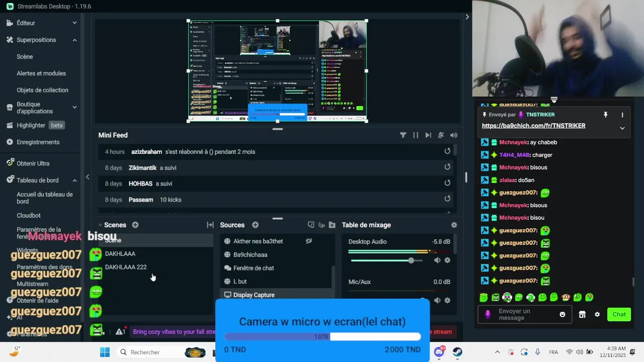Add a new source with plus icon
644x362 pixels.
(x=256, y=225)
